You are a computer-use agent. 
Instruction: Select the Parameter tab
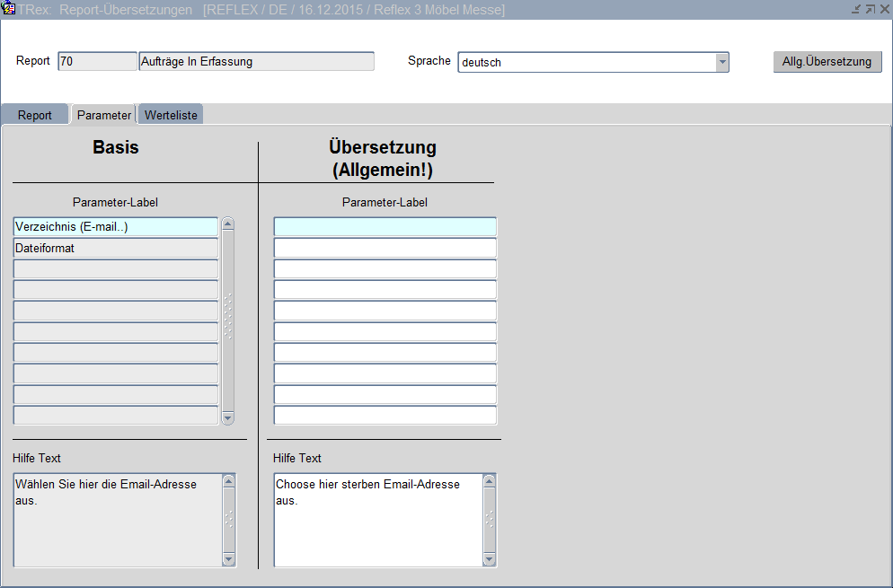click(x=103, y=115)
